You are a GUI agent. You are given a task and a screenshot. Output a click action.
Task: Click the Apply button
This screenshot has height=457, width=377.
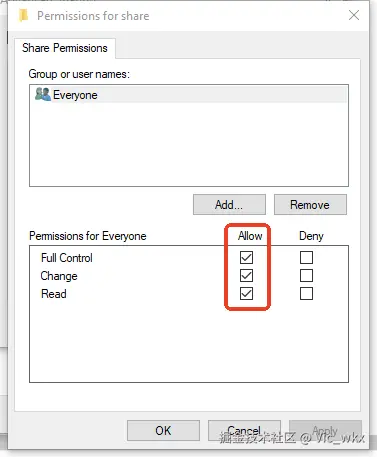coord(325,430)
